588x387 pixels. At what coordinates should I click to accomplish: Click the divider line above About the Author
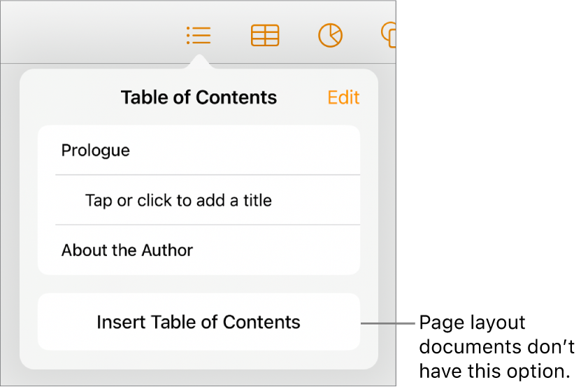(x=208, y=225)
